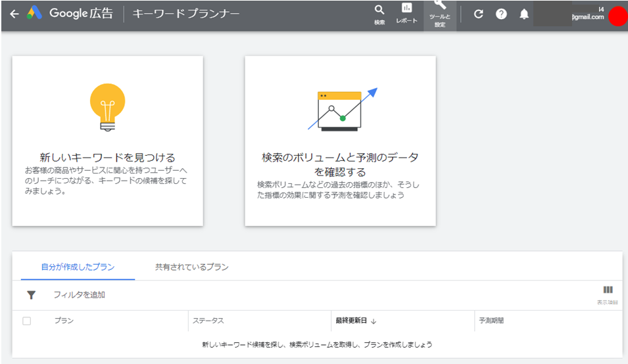Tick the select-all plans checkbox
Viewport: 628px width, 364px height.
[x=27, y=321]
